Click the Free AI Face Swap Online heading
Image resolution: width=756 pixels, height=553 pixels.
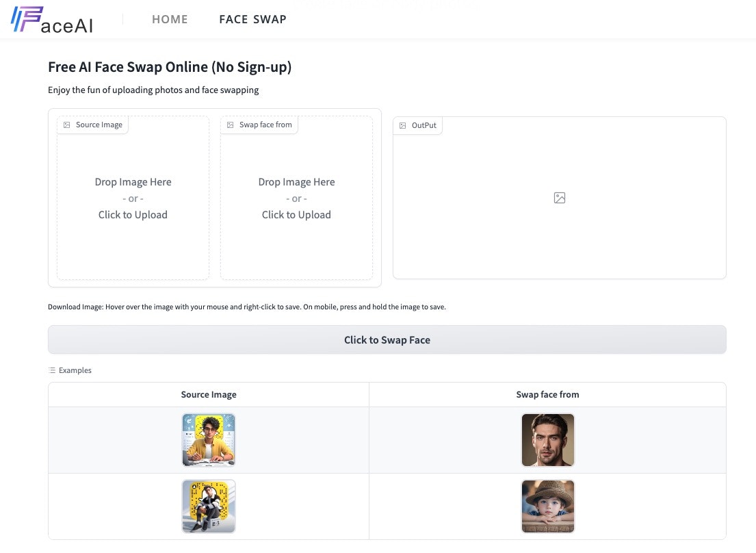pos(170,67)
